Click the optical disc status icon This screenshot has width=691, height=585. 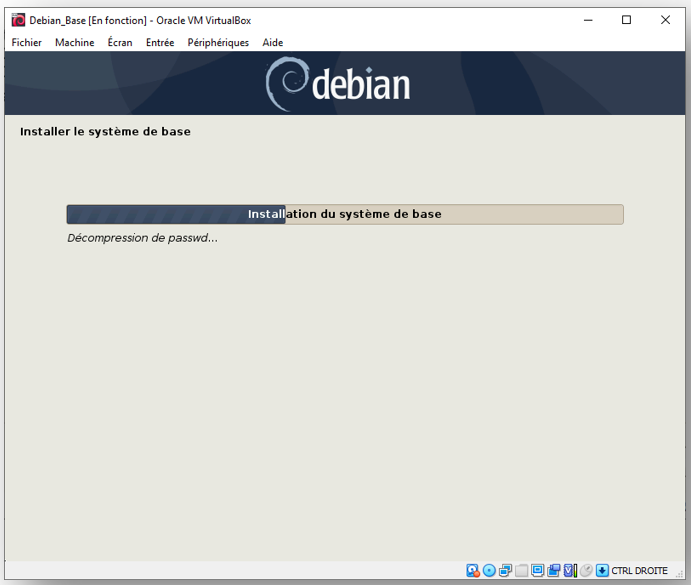[x=489, y=570]
